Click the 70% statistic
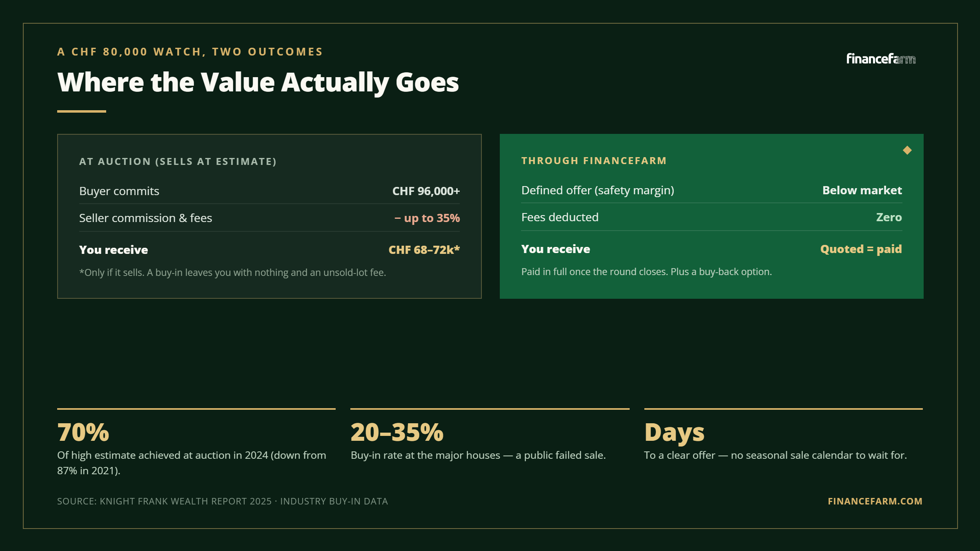This screenshot has height=551, width=980. pyautogui.click(x=83, y=432)
